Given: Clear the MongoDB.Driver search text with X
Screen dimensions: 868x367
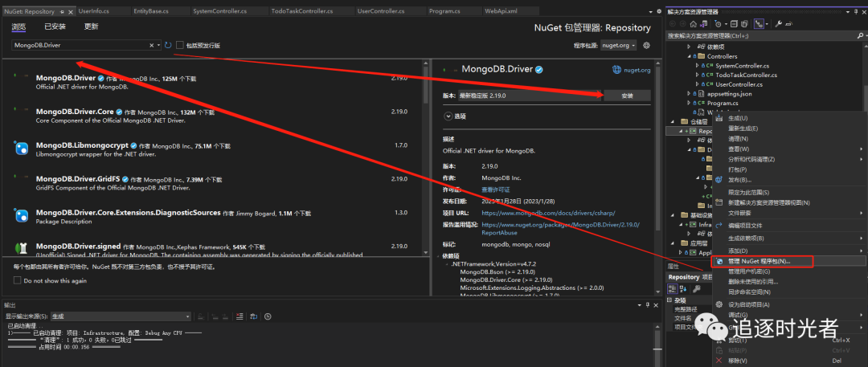Looking at the screenshot, I should (152, 46).
